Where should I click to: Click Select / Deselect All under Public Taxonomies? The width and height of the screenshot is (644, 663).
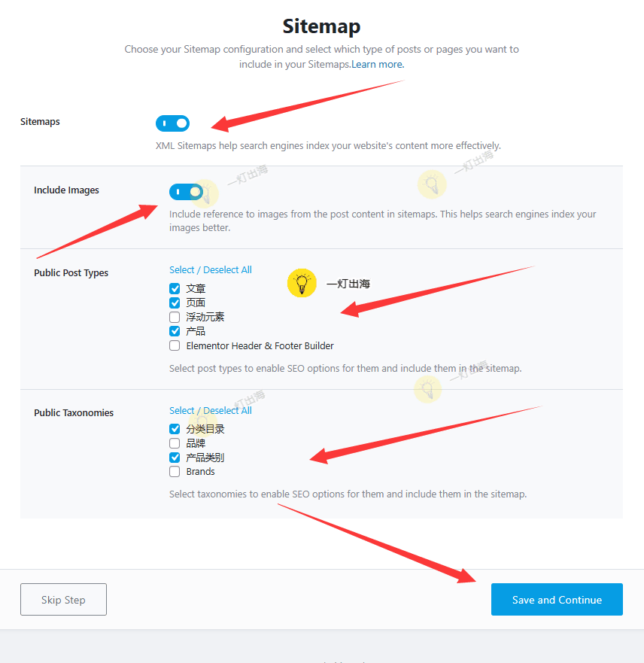coord(211,411)
